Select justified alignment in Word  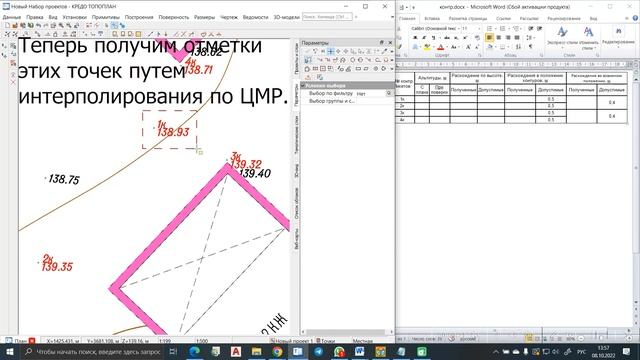[517, 38]
